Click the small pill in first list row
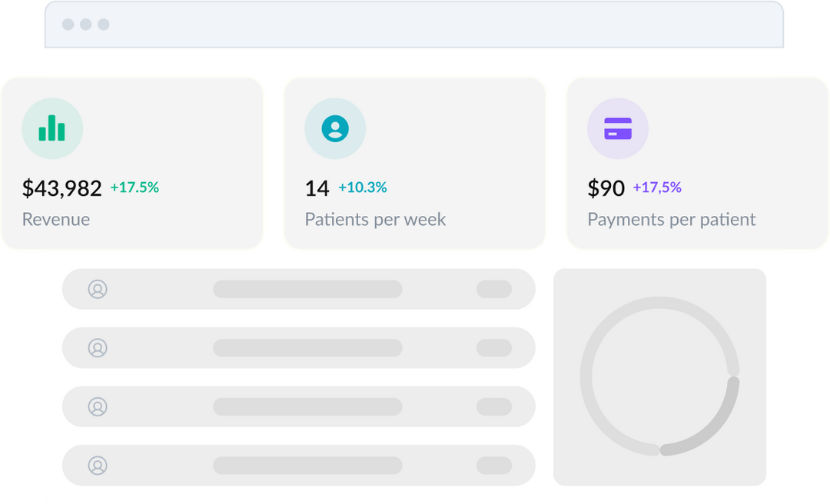The image size is (830, 504). pos(494,289)
